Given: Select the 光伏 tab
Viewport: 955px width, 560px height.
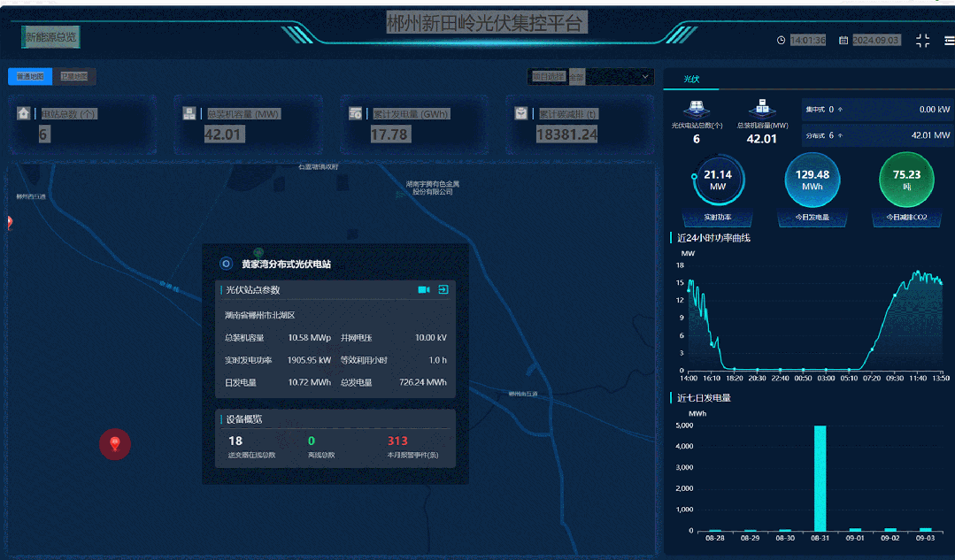Looking at the screenshot, I should click(x=691, y=80).
